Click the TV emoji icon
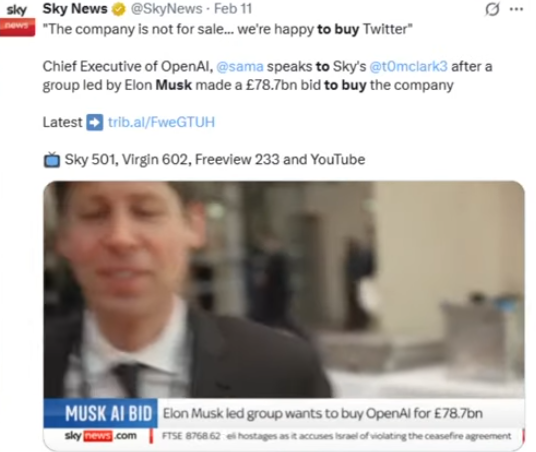 tap(52, 160)
